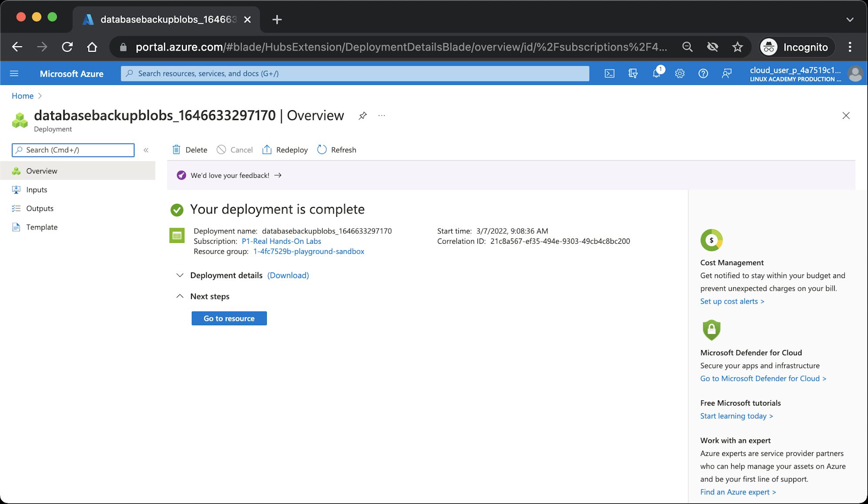Image resolution: width=868 pixels, height=504 pixels.
Task: Collapse the Next steps section
Action: tap(180, 296)
